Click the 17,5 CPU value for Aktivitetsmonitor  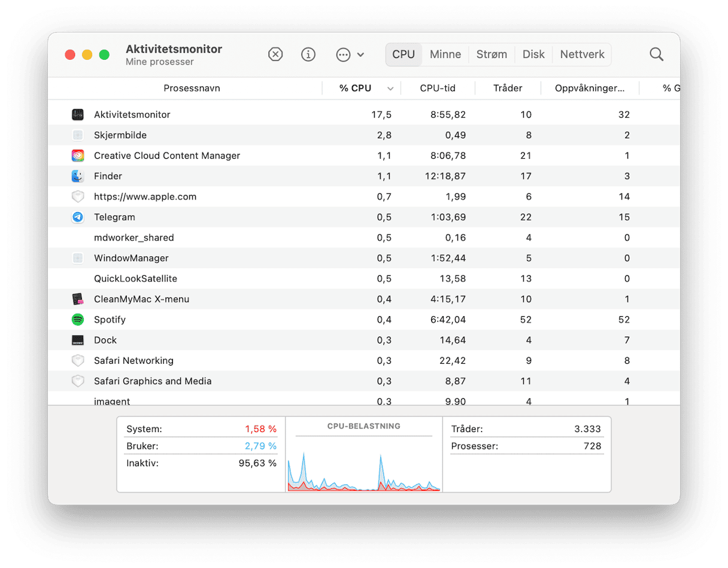[x=381, y=114]
